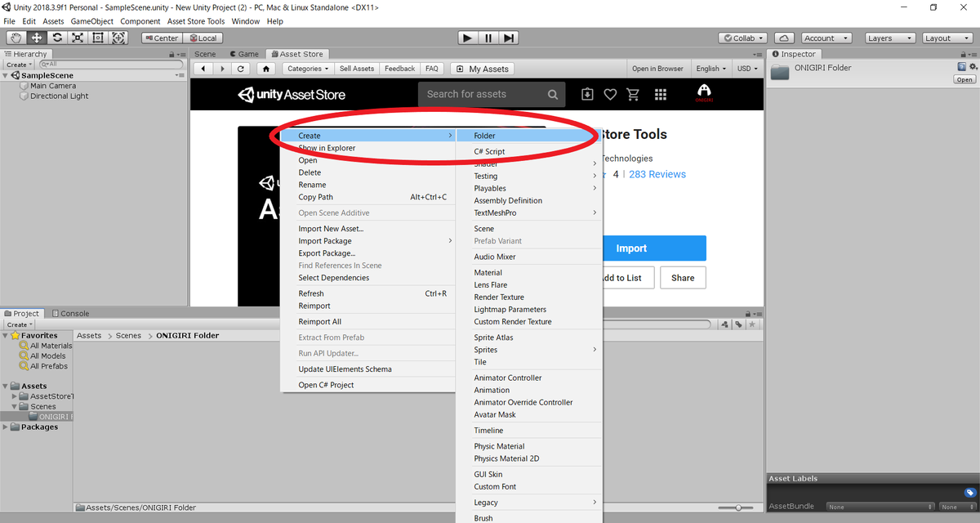Open the Layout dropdown
Screen dimensions: 980x523
(948, 38)
